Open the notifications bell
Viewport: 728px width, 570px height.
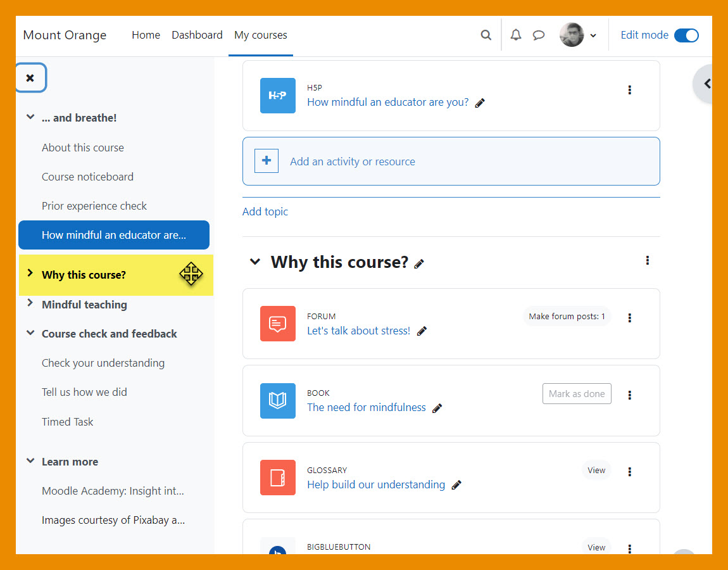pyautogui.click(x=516, y=35)
